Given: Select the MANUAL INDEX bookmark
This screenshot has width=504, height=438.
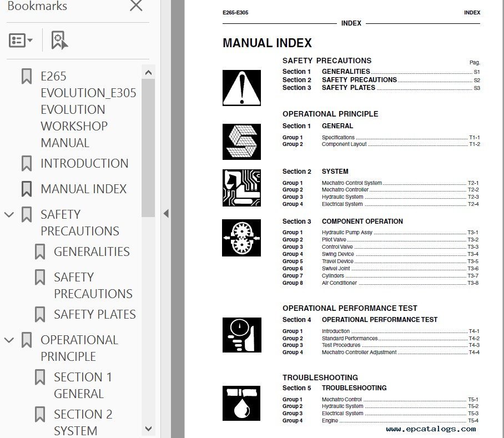Looking at the screenshot, I should [84, 189].
